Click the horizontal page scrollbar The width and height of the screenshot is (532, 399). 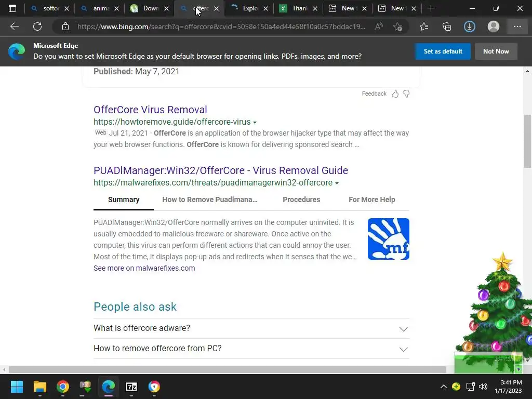pos(228,369)
